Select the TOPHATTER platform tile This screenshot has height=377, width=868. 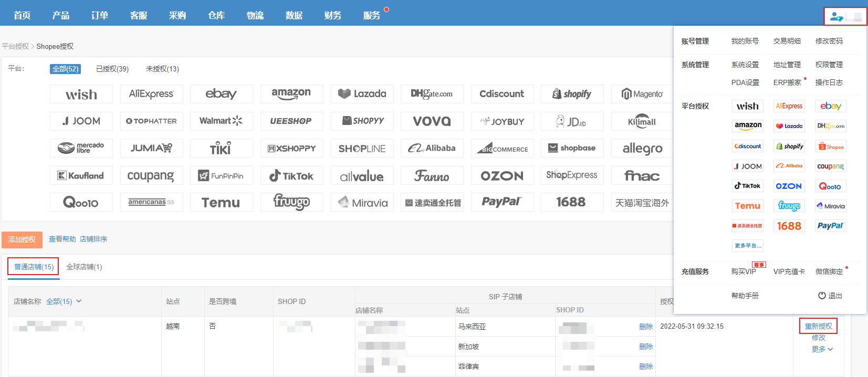pyautogui.click(x=151, y=121)
